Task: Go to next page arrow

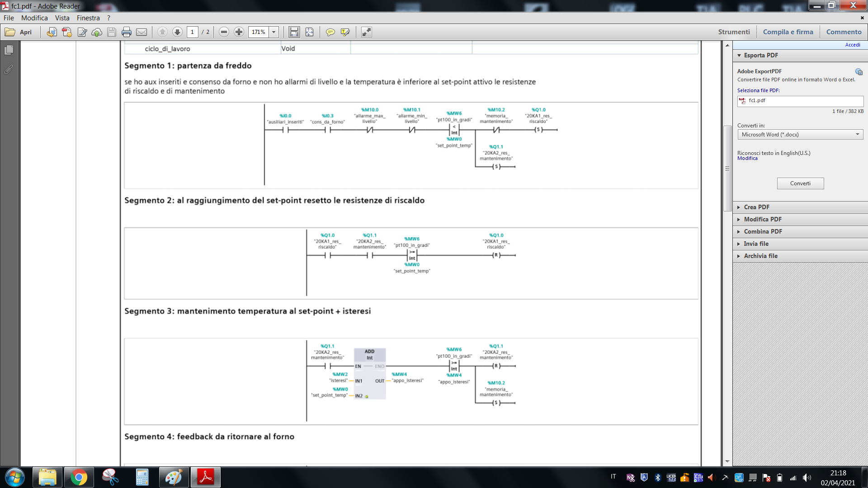Action: (177, 32)
